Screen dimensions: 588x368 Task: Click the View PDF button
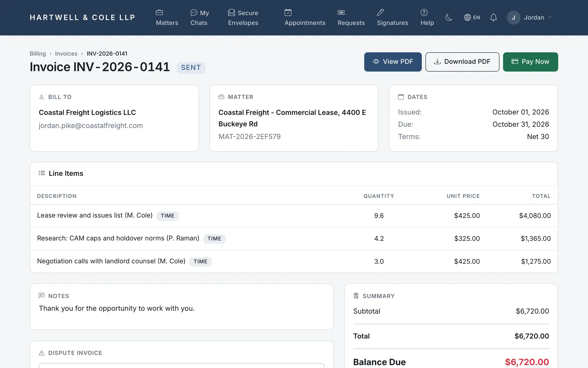coord(393,62)
